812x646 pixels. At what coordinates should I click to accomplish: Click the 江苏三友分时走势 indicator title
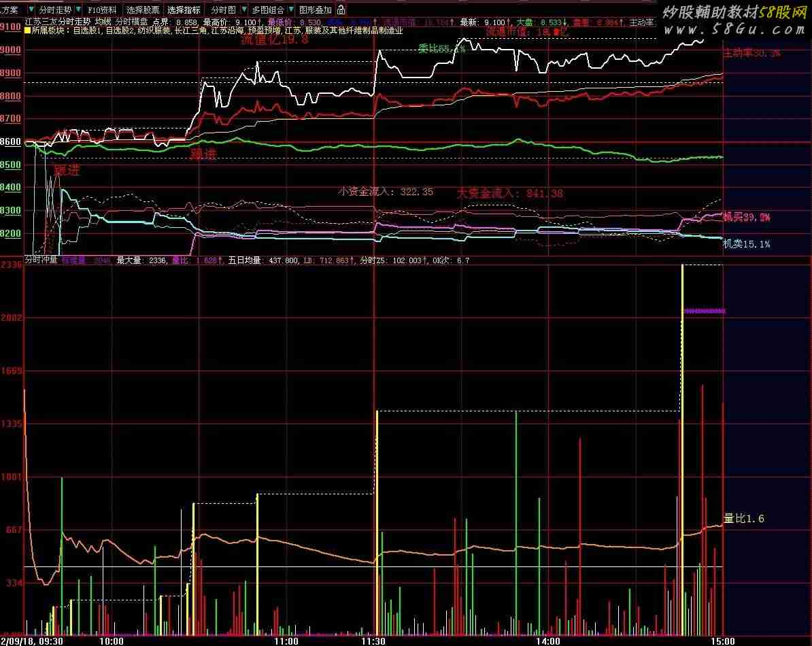[58, 22]
